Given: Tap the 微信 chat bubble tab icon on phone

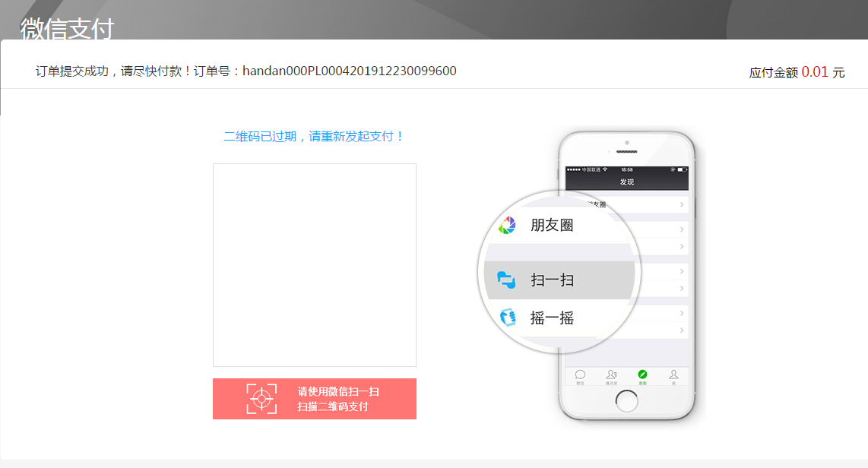Looking at the screenshot, I should pyautogui.click(x=580, y=375).
